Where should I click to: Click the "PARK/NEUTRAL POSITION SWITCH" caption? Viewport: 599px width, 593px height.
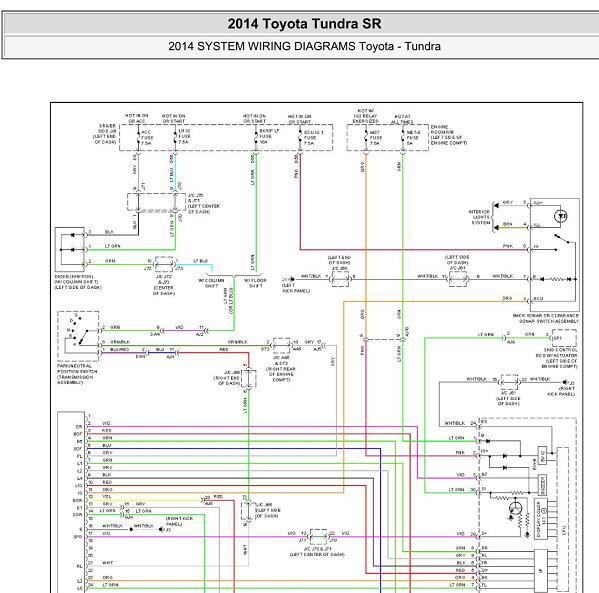[77, 374]
